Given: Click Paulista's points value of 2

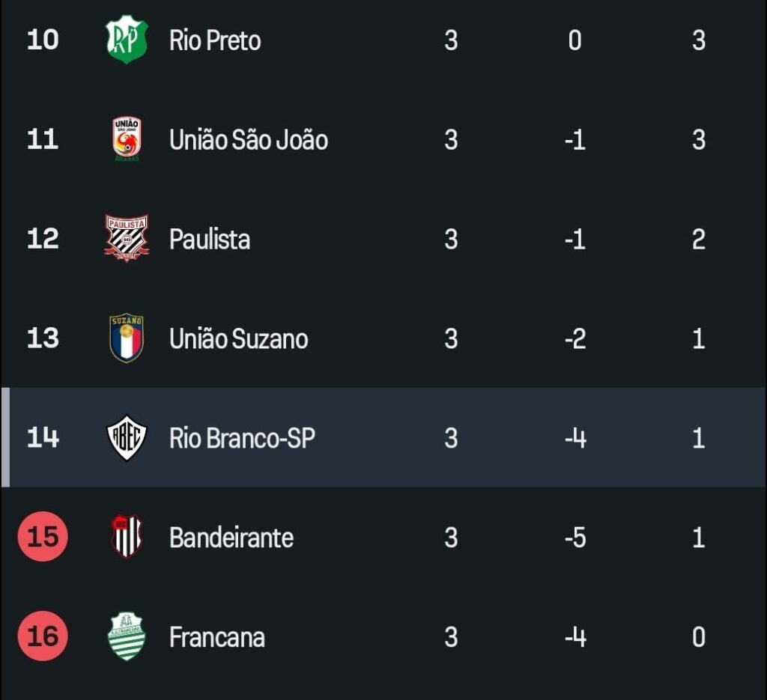Looking at the screenshot, I should click(698, 240).
